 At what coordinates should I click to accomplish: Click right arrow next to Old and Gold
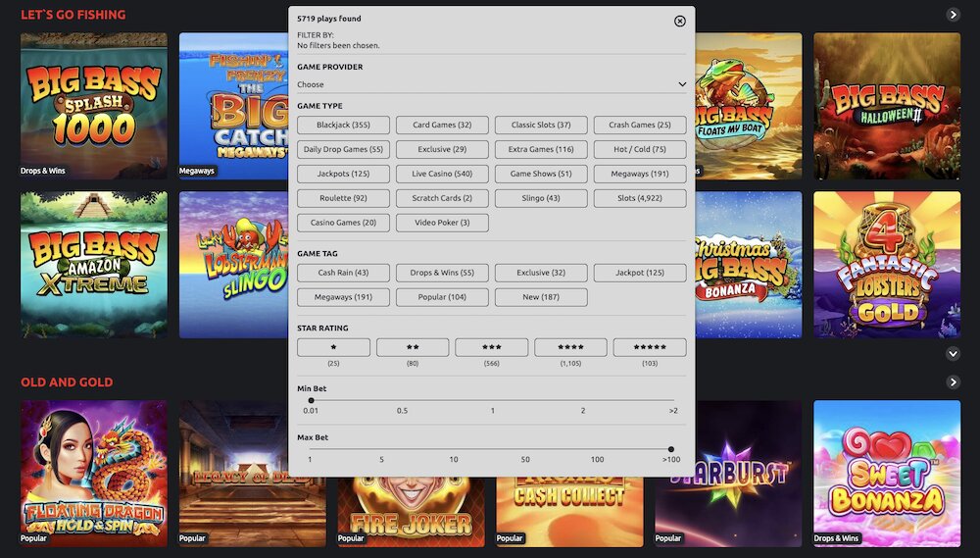(953, 381)
